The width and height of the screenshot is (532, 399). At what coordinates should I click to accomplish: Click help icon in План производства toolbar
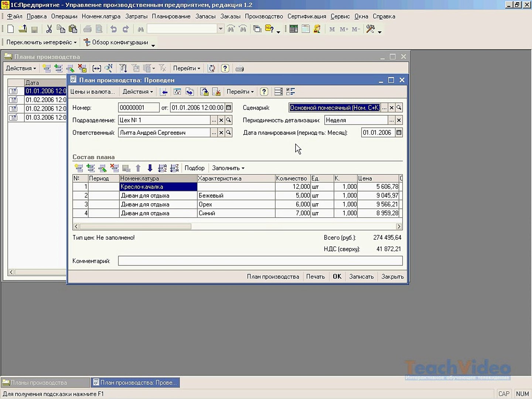[x=264, y=92]
